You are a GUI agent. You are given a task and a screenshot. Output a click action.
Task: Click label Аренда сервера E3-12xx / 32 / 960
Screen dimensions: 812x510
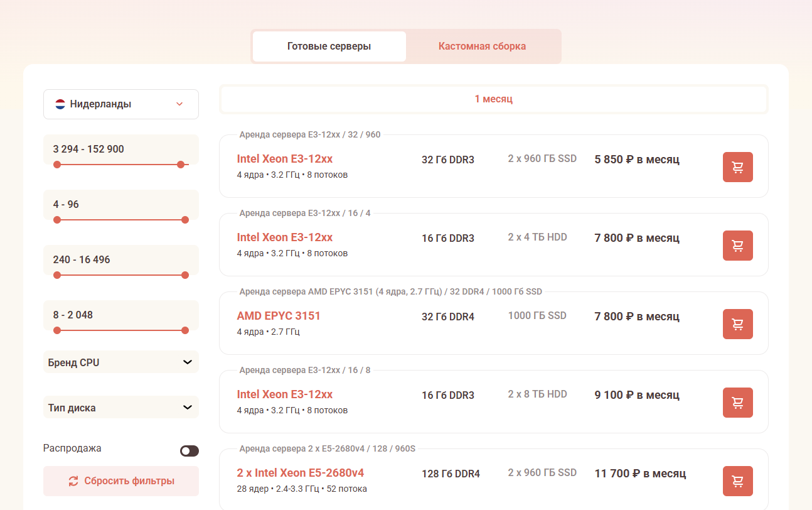(310, 134)
